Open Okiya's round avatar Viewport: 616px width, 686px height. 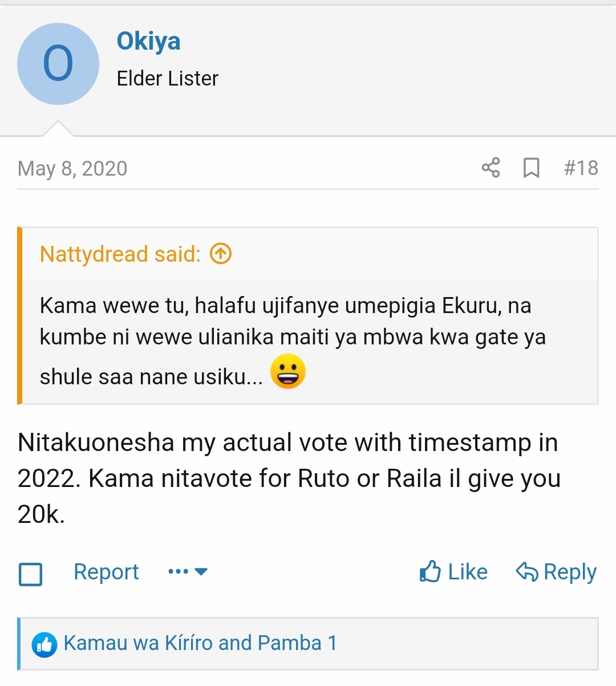click(58, 64)
